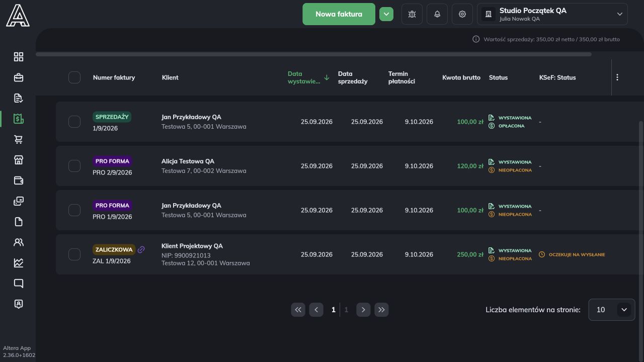Open client Klient Projektowy QA
644x362 pixels.
point(192,246)
